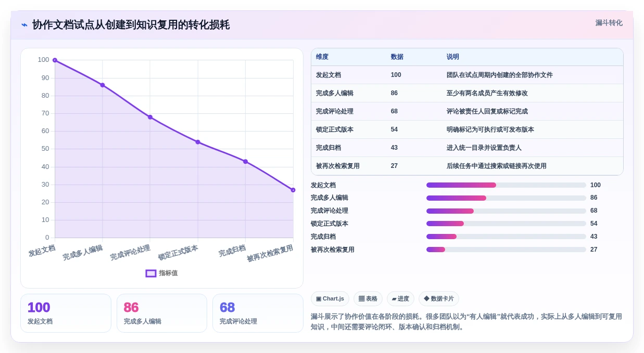Select the 表格 tag chip
644x353 pixels.
click(368, 299)
